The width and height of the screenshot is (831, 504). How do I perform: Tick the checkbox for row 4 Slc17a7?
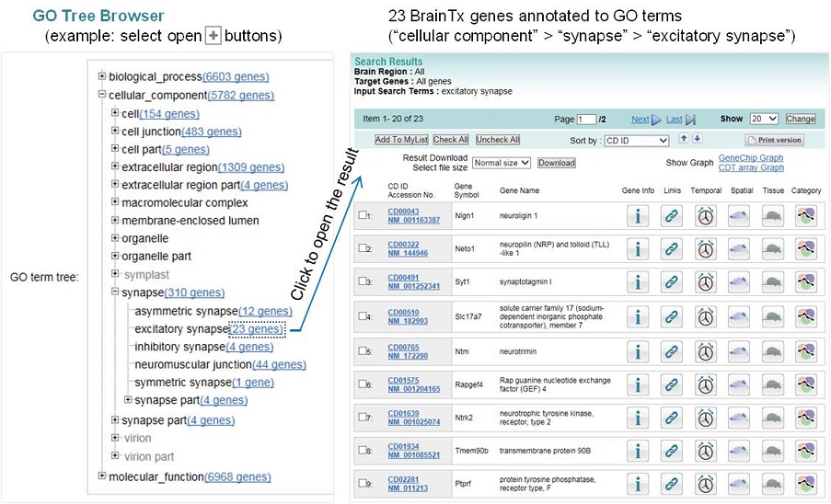(x=363, y=316)
